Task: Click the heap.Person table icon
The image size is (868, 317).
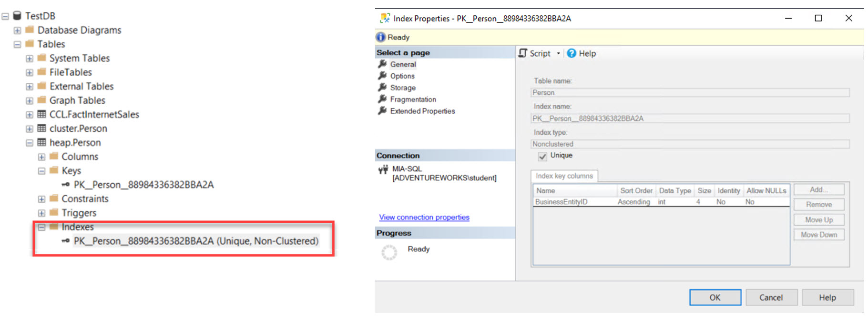Action: (42, 142)
